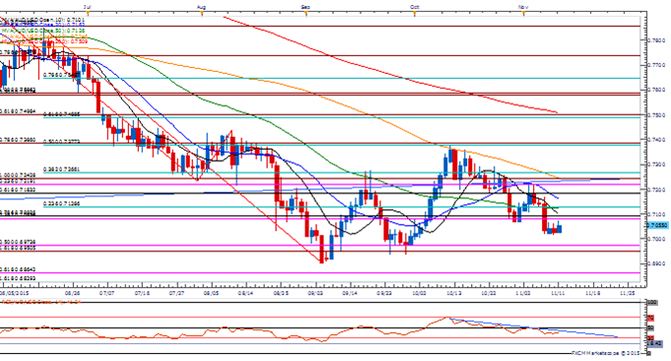Select the 08/14 date label
671x361 pixels.
(x=246, y=293)
